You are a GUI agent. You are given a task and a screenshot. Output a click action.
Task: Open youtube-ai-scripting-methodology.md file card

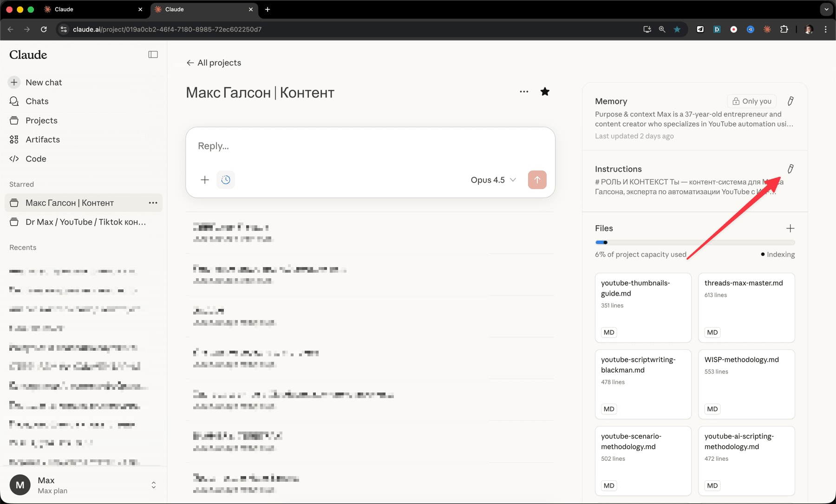[x=746, y=461]
